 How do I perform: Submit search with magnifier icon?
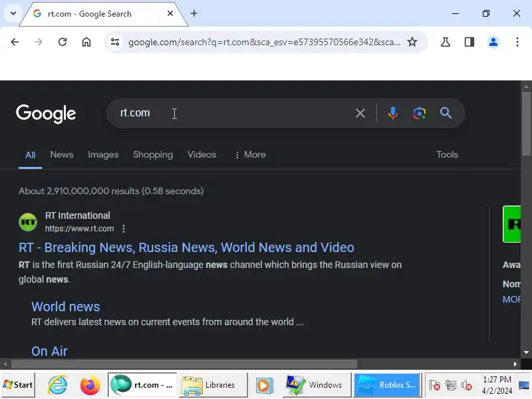[x=446, y=113]
